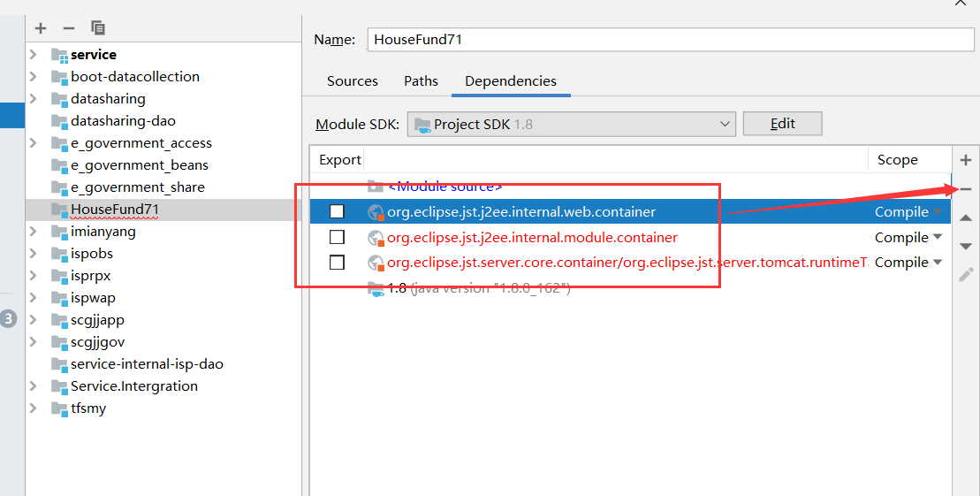Image resolution: width=980 pixels, height=496 pixels.
Task: Click the server.core.container library globe icon
Action: (376, 263)
